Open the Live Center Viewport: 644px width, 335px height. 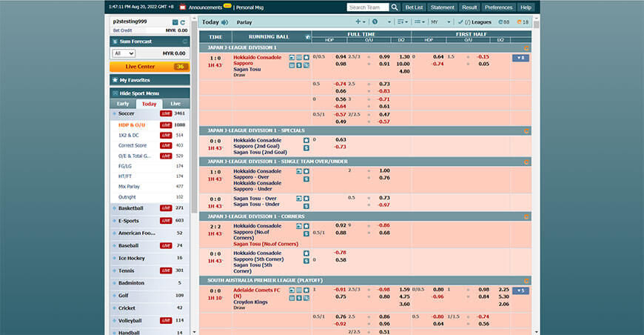pyautogui.click(x=150, y=67)
